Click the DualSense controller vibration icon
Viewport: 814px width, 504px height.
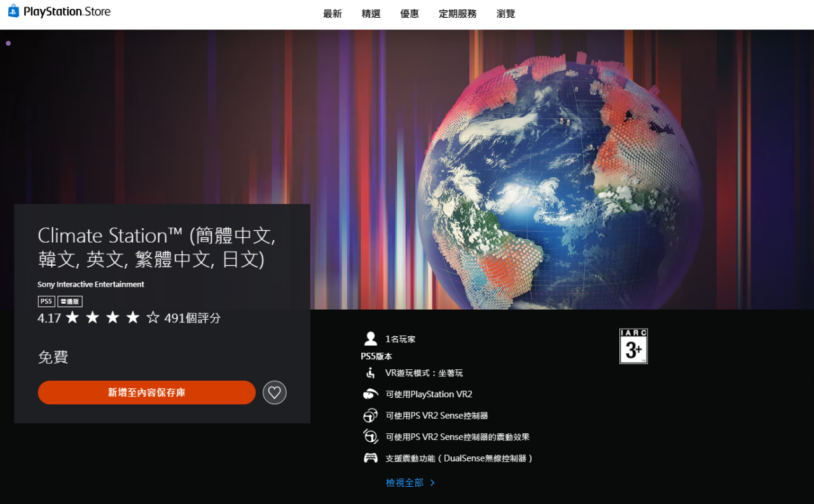pyautogui.click(x=370, y=458)
